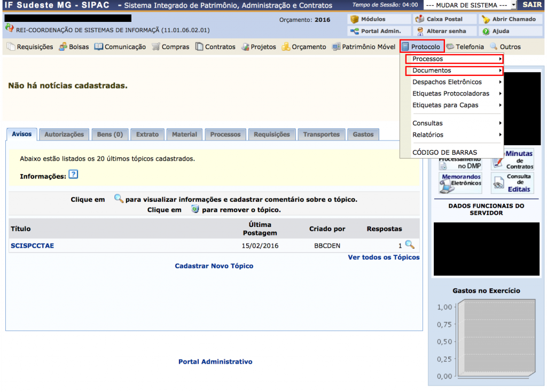Screen dimensions: 547x392
Task: Click Ver todos os Tópicos link
Action: 384,257
